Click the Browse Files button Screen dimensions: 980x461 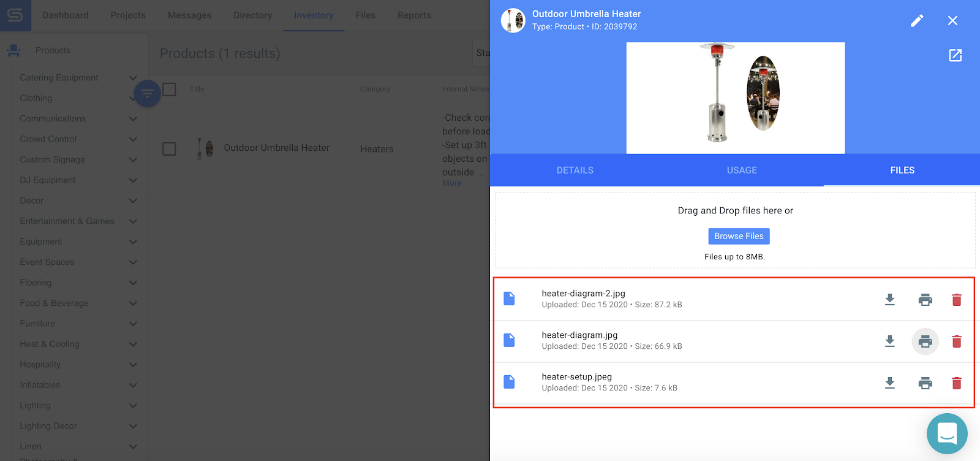(739, 236)
